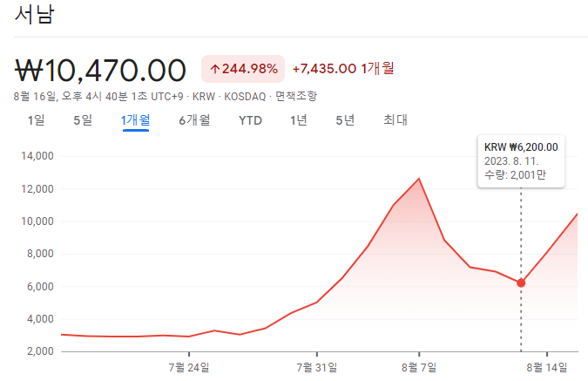The height and width of the screenshot is (381, 588).
Task: Click the KRW ₩6,200.00 tooltip value
Action: 521,147
